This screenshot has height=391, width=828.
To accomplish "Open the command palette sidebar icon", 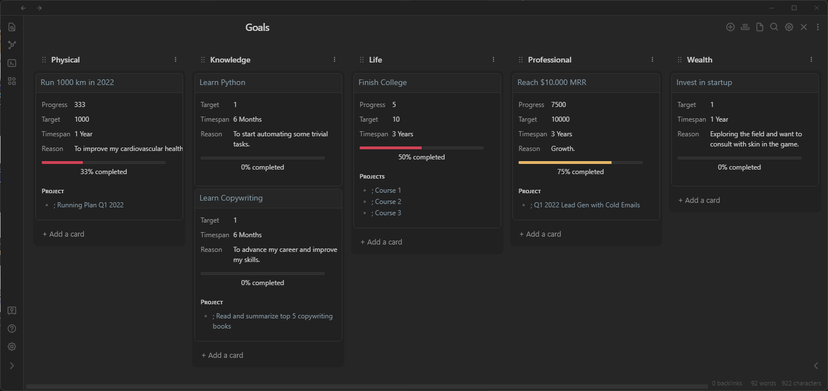I will tap(12, 63).
